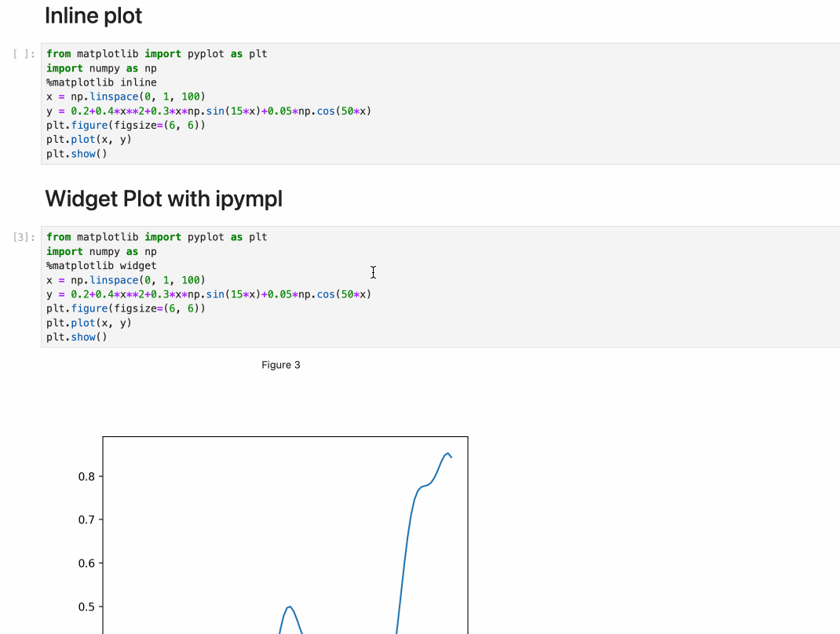Click the "Widget Plot with ipympl" heading
The image size is (840, 634).
163,199
